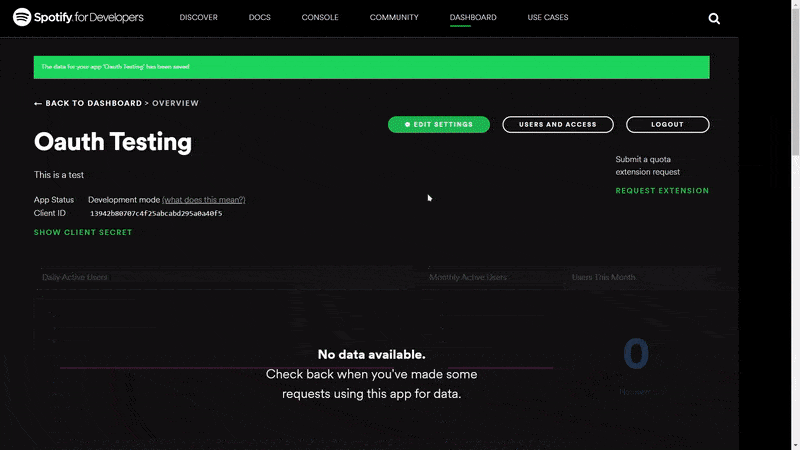The height and width of the screenshot is (450, 800).
Task: Click the Overview breadcrumb text
Action: pyautogui.click(x=176, y=103)
